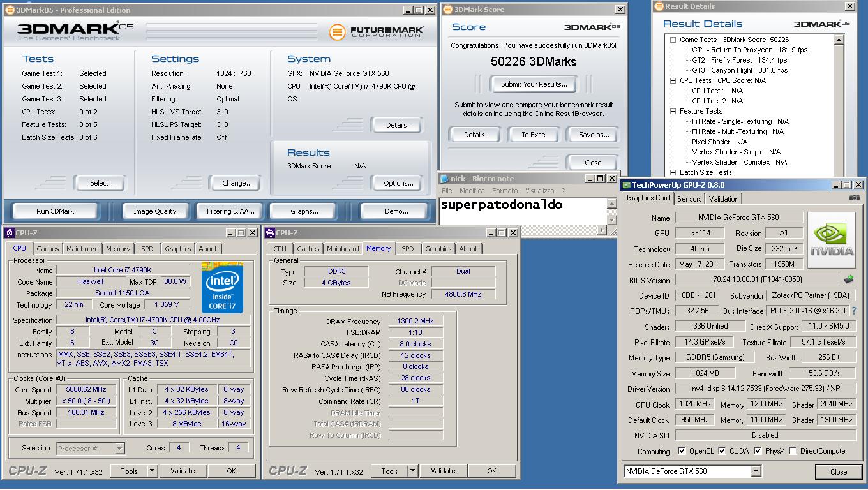
Task: Open Notepad's Modifica menu
Action: [472, 191]
